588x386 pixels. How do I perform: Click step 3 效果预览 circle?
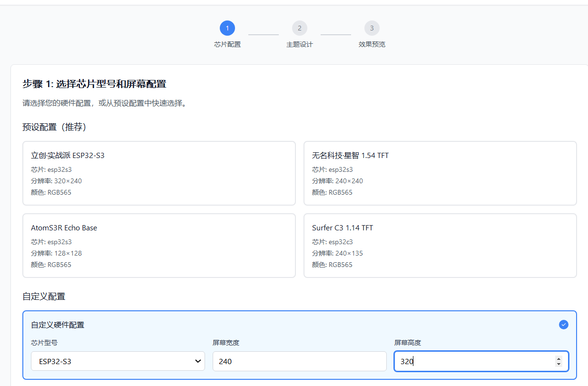tap(372, 28)
